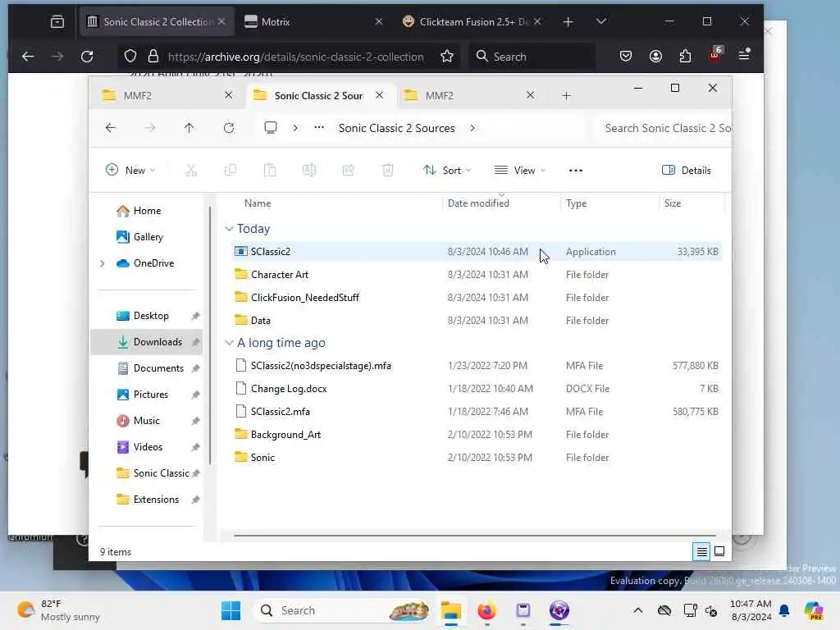Reload the Firefox page
The width and height of the screenshot is (840, 630).
[x=87, y=57]
